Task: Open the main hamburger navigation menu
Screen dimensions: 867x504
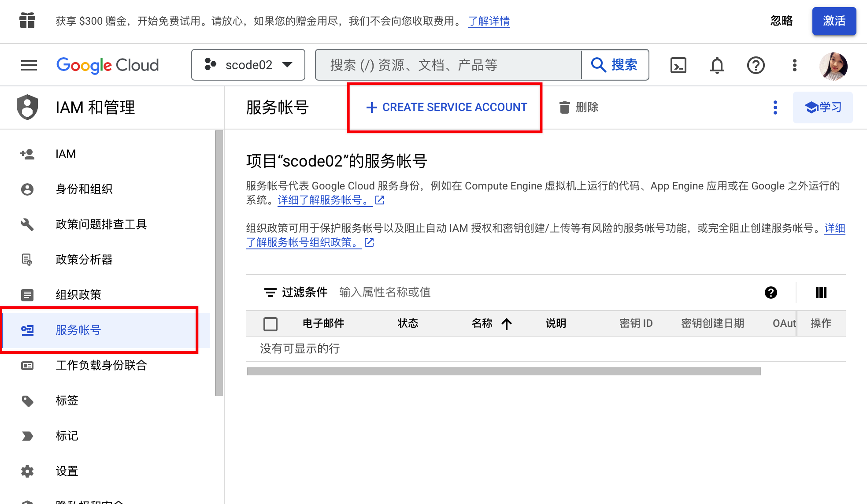Action: (x=29, y=65)
